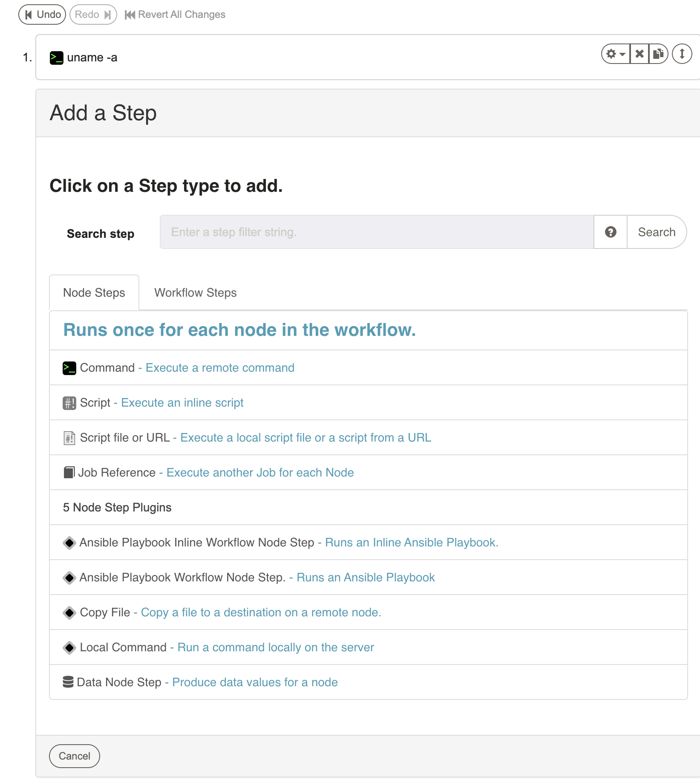Undo the last change

point(42,14)
